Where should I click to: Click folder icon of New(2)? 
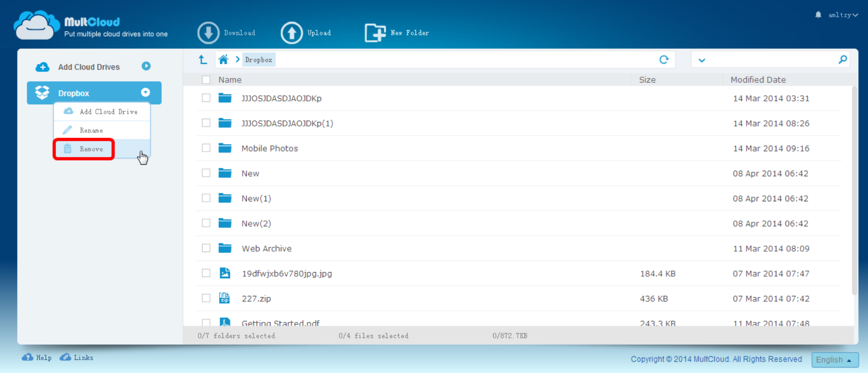225,223
